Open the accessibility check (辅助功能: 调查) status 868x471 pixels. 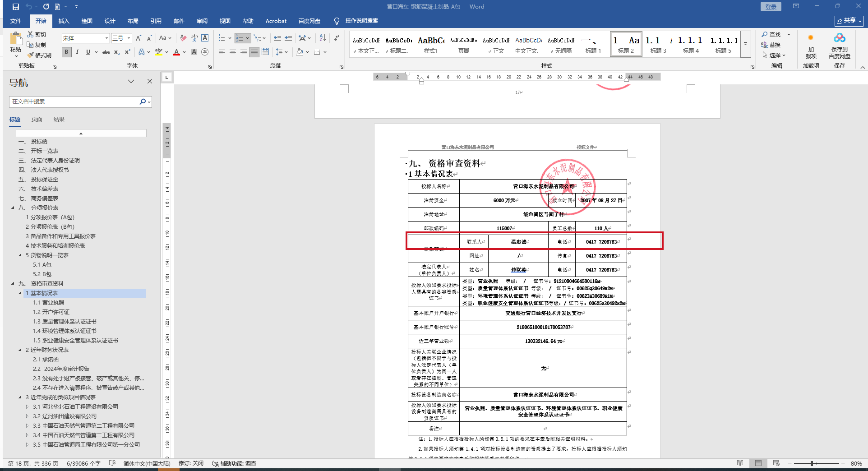tap(235, 463)
